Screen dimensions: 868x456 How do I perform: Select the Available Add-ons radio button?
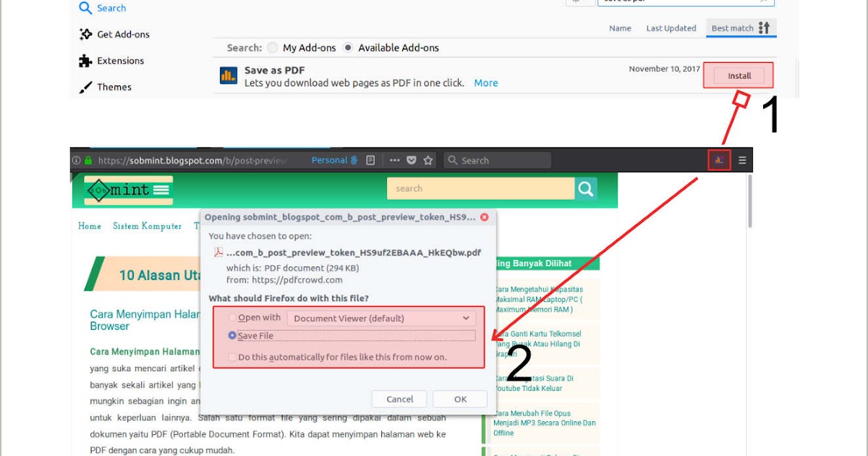point(348,48)
